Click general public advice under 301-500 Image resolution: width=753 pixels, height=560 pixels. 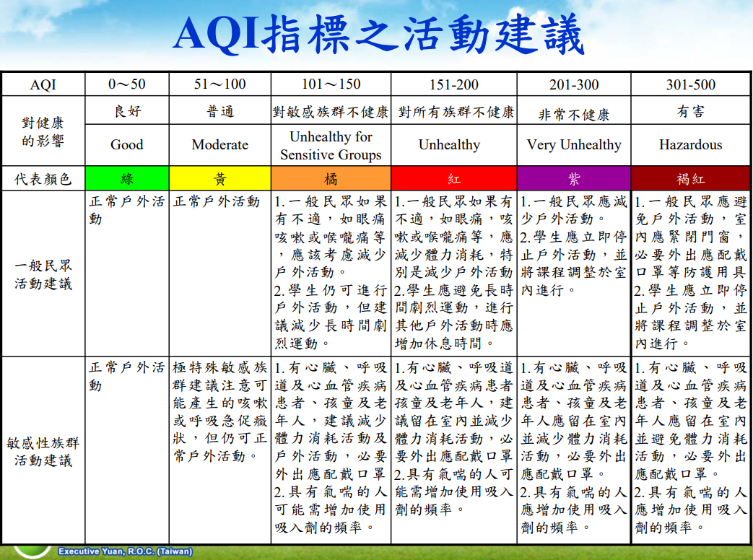pyautogui.click(x=691, y=274)
